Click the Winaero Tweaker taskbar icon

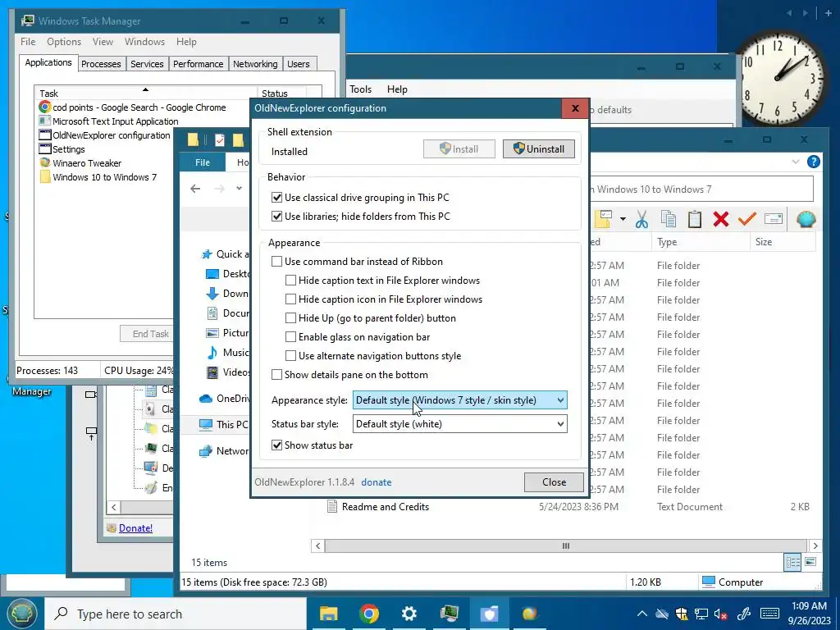[x=529, y=614]
